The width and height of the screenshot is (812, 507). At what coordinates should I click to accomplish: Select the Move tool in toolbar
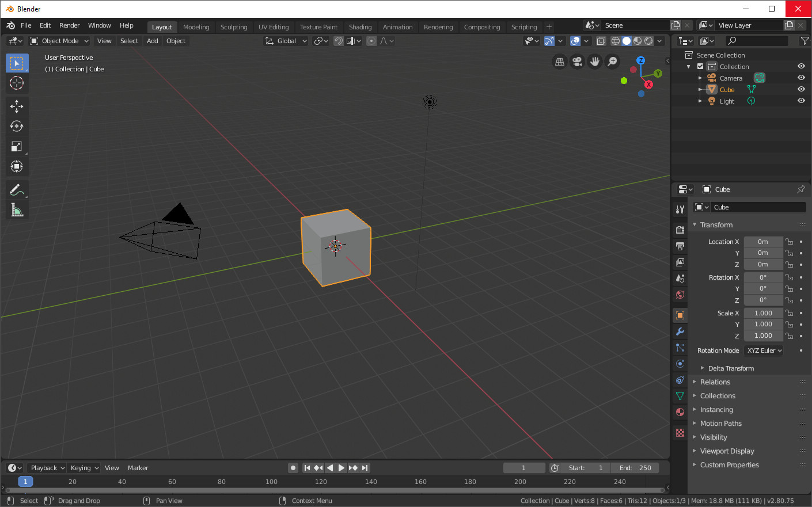17,106
